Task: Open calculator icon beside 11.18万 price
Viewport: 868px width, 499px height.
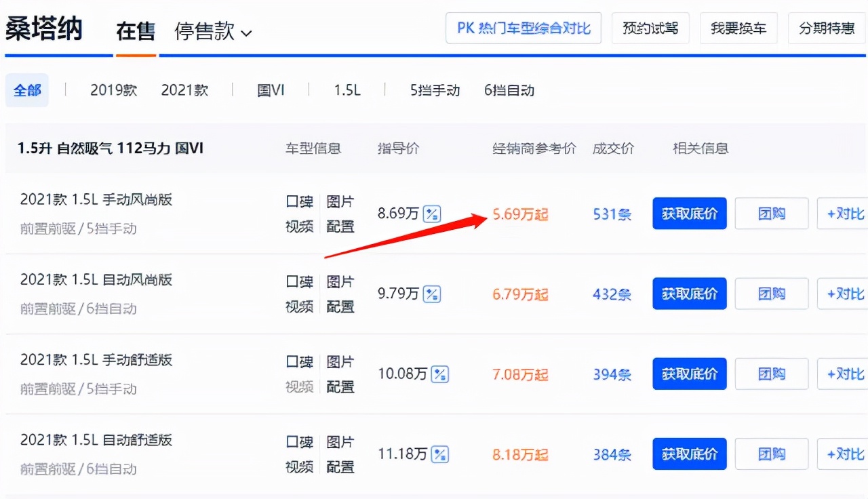Action: (440, 454)
